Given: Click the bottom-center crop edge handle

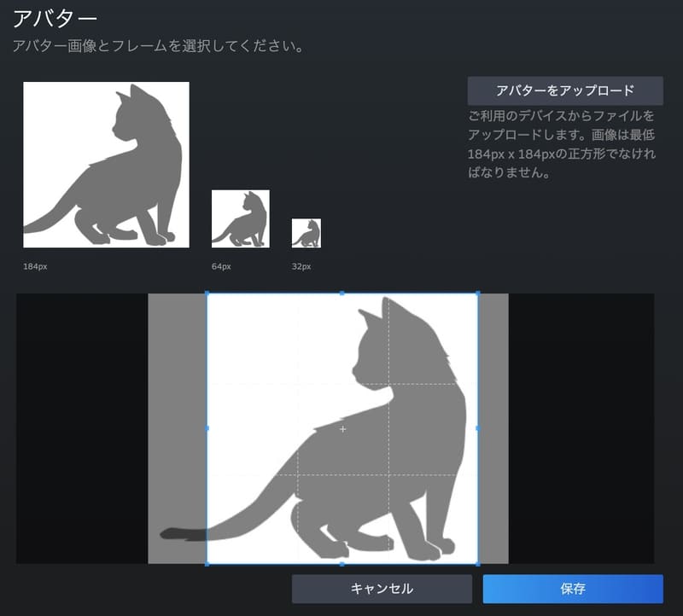Looking at the screenshot, I should pos(342,563).
